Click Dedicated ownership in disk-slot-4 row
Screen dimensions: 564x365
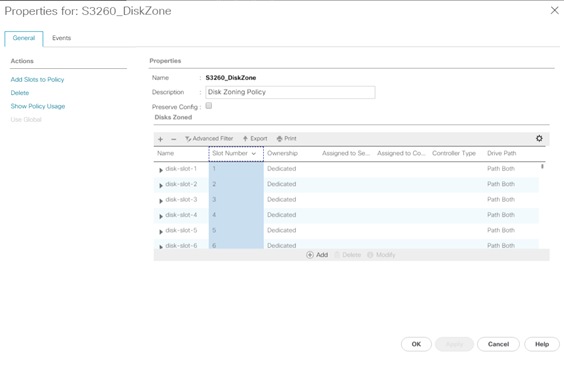point(282,215)
